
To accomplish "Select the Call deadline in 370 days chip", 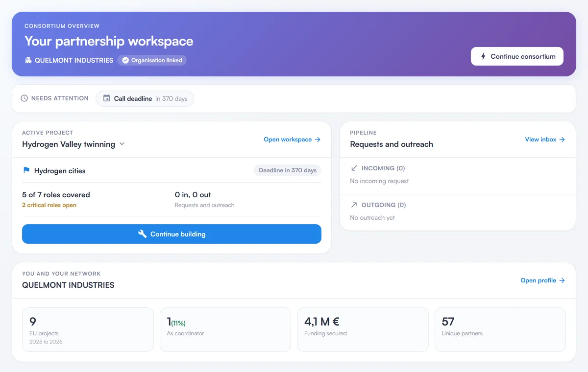I will coord(145,98).
